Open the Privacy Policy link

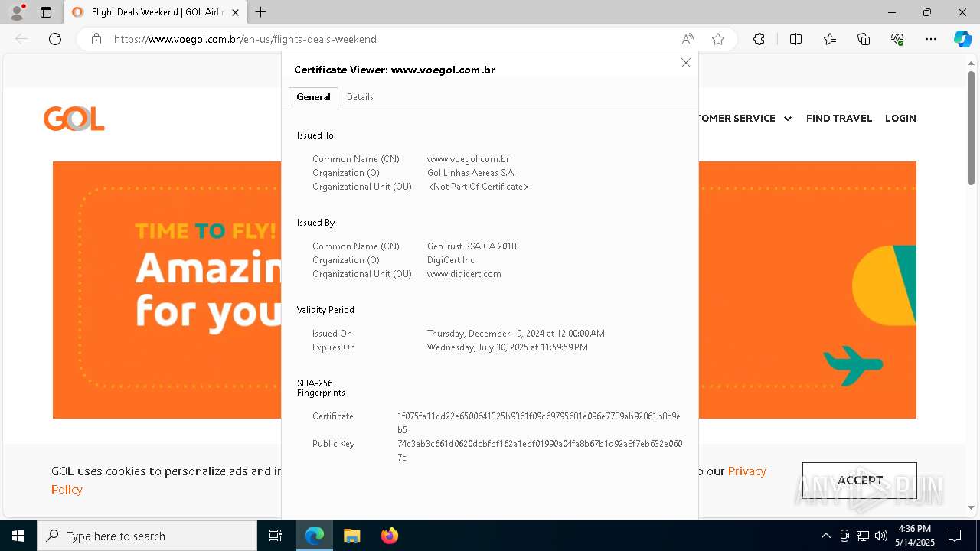(x=746, y=471)
